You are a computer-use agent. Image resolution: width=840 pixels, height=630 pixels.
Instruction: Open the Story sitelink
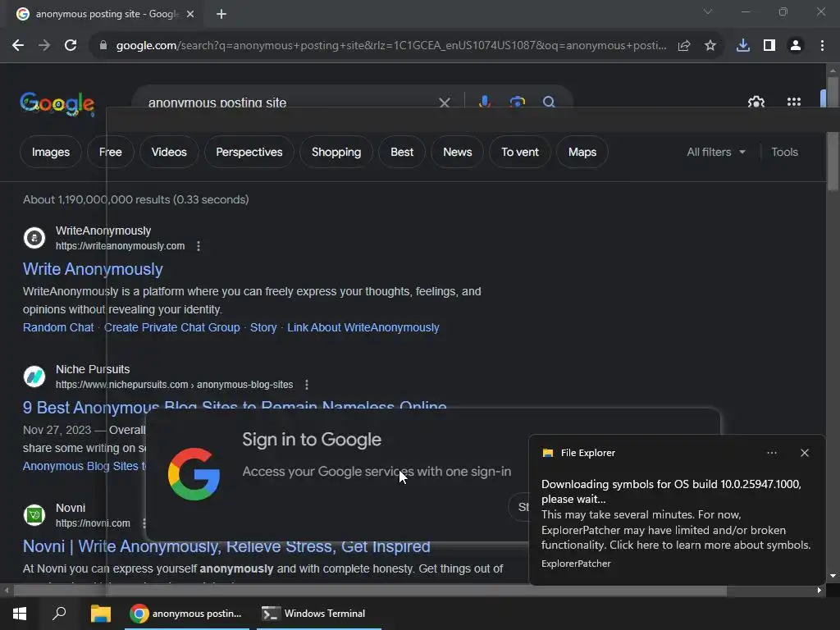point(263,327)
